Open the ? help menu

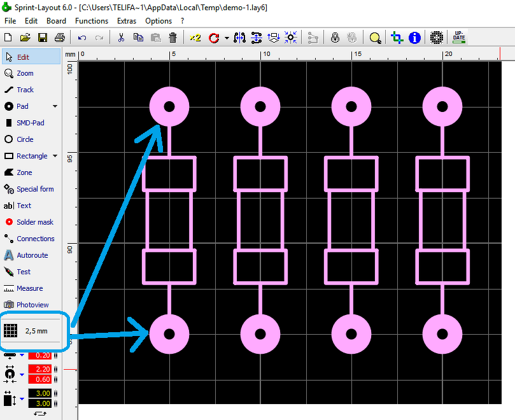tap(182, 21)
